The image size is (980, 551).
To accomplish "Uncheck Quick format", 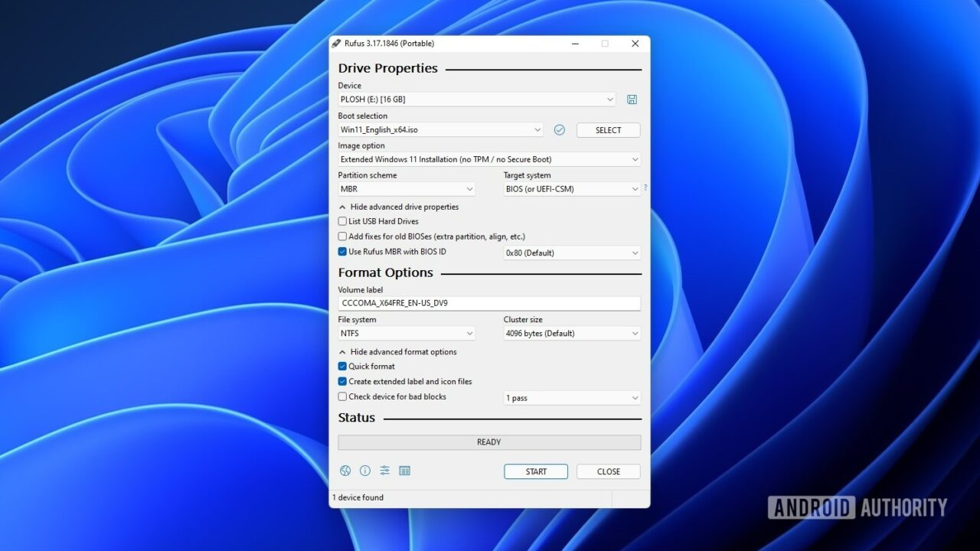I will click(x=342, y=366).
